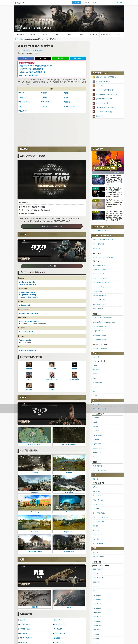The image size is (138, 644).
Task: Open the Factory extraction map thumbnail
Action: click(35, 463)
